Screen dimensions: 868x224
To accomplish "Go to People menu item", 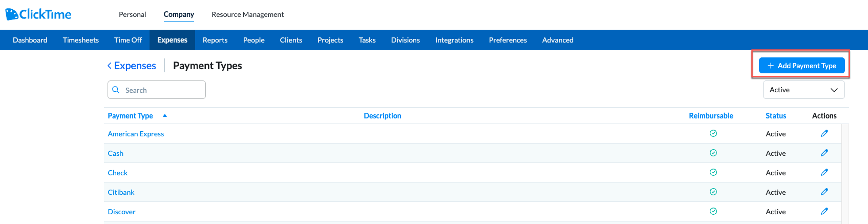I will tap(254, 40).
